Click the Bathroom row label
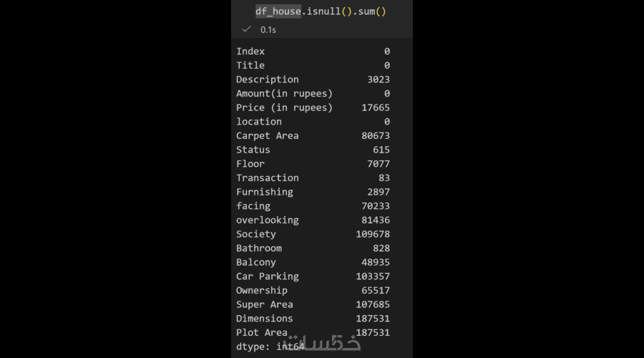Screen dimensions: 644x358 (x=259, y=248)
